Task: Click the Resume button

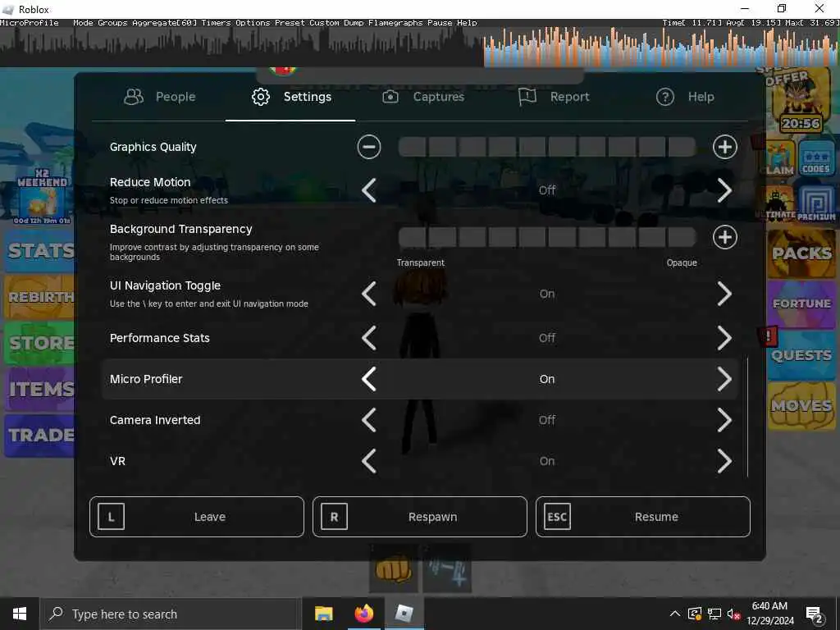Action: 643,517
